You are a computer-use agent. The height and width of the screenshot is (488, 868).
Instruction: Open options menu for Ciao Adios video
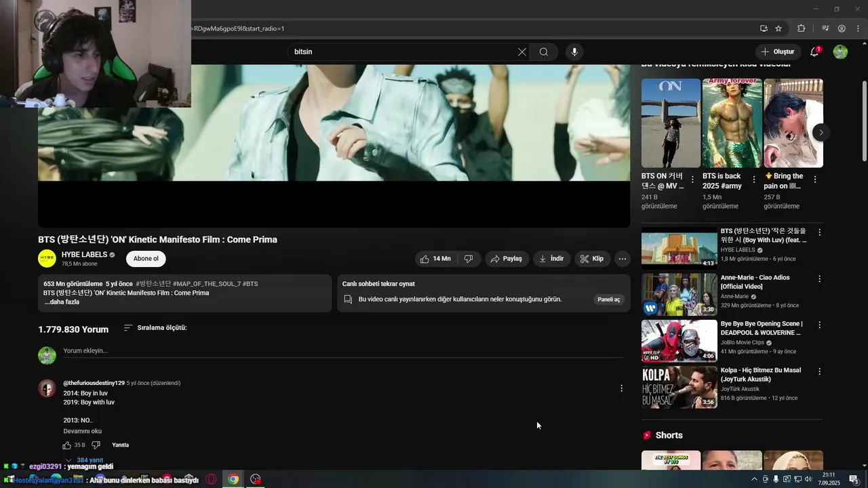point(819,279)
